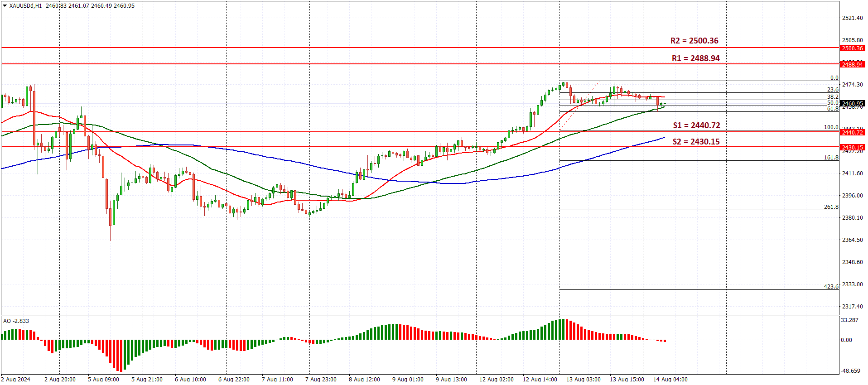Viewport: 868px width, 385px height.
Task: Click the AO -2.833 indicator label
Action: pyautogui.click(x=16, y=321)
